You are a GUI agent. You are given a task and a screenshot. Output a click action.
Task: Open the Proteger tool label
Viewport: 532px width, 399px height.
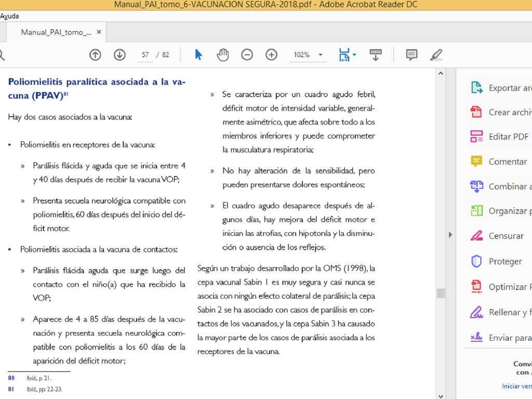[505, 262]
